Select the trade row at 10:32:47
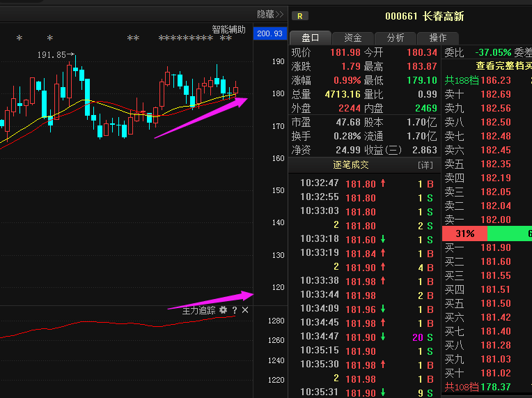The image size is (532, 398). (366, 184)
